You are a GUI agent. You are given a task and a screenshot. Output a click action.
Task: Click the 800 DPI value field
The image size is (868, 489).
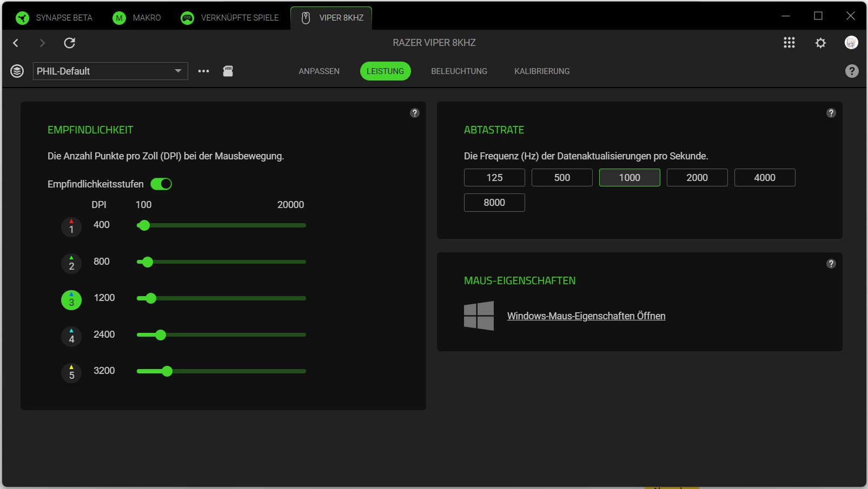pyautogui.click(x=102, y=262)
